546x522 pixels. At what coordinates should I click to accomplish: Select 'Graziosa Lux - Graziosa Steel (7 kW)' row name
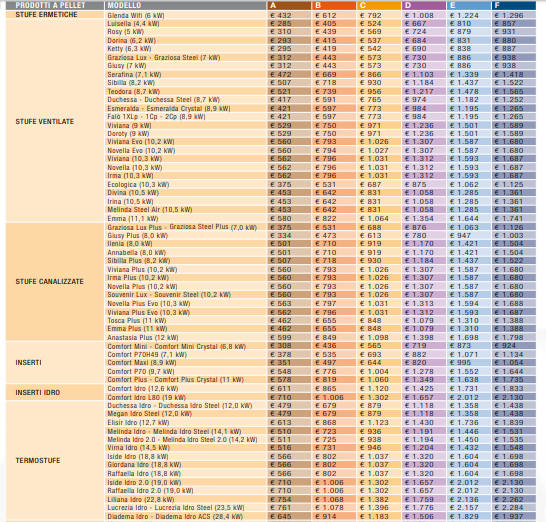pyautogui.click(x=164, y=57)
